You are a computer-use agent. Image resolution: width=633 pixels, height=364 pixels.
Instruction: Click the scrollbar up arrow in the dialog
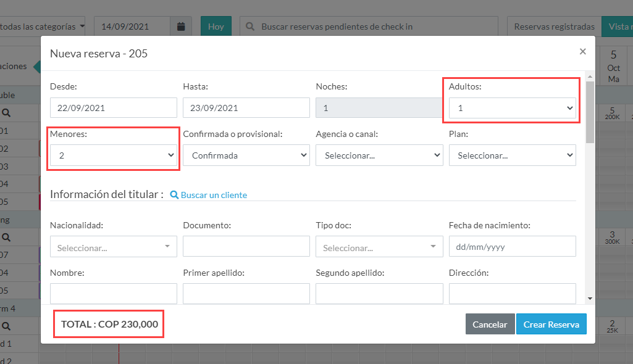point(590,77)
